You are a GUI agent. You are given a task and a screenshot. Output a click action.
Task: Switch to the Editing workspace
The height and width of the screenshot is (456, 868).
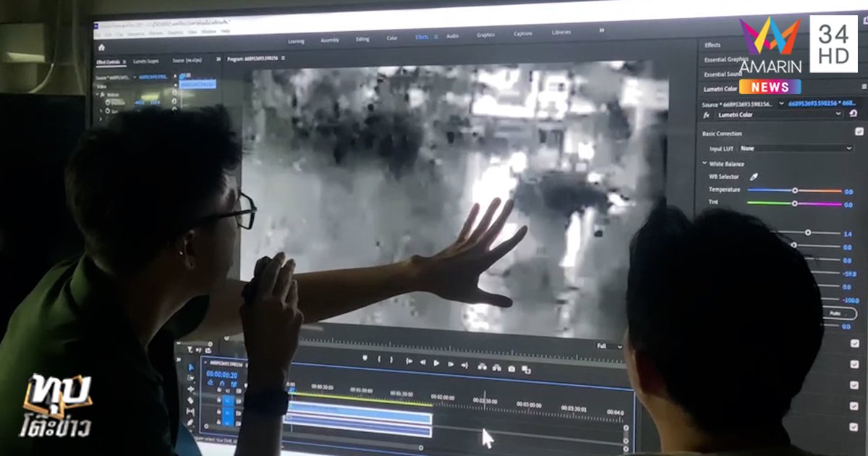[362, 39]
